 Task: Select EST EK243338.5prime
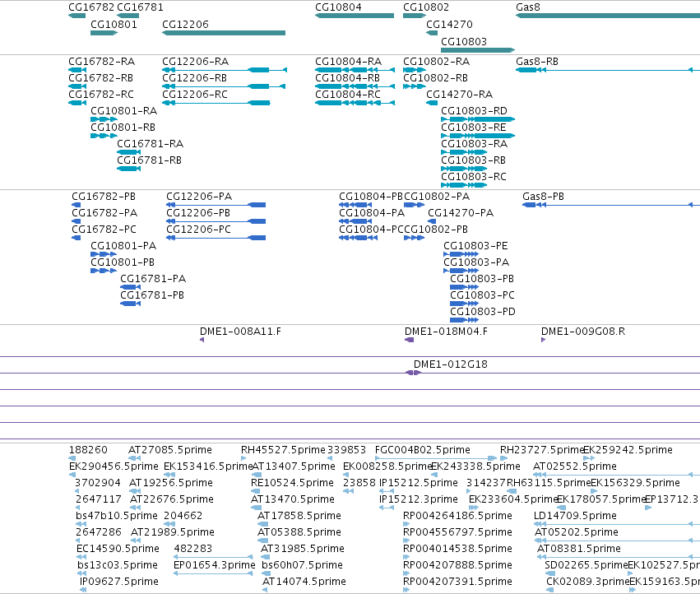coord(435,475)
